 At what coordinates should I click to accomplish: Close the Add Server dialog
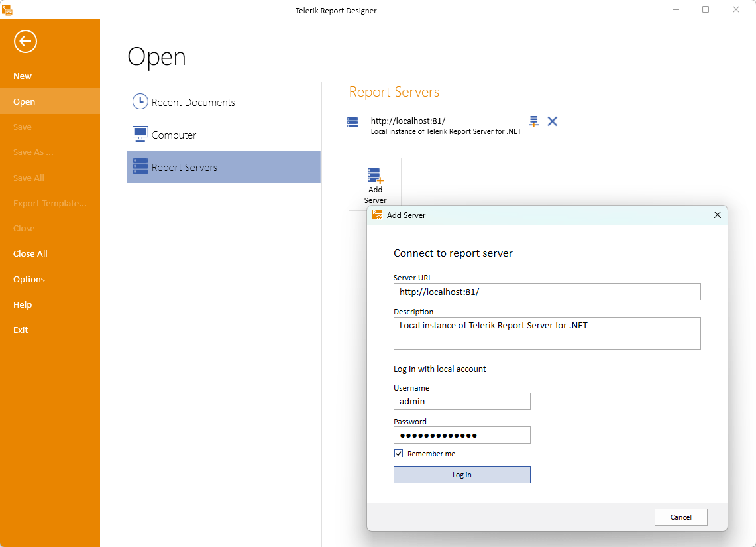(x=718, y=215)
